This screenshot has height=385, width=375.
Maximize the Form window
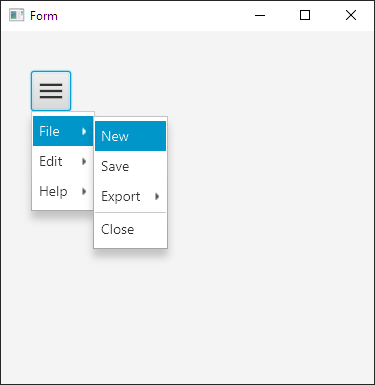click(x=305, y=15)
